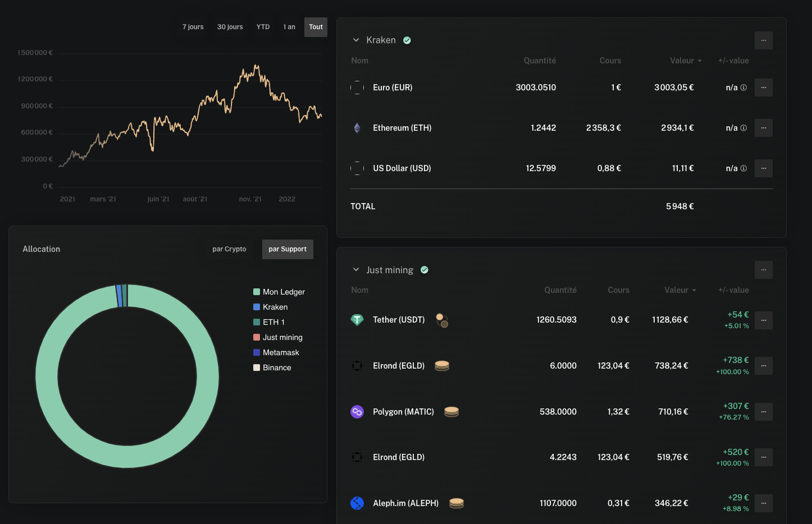812x524 pixels.
Task: Select the 30 jours time range
Action: click(230, 27)
